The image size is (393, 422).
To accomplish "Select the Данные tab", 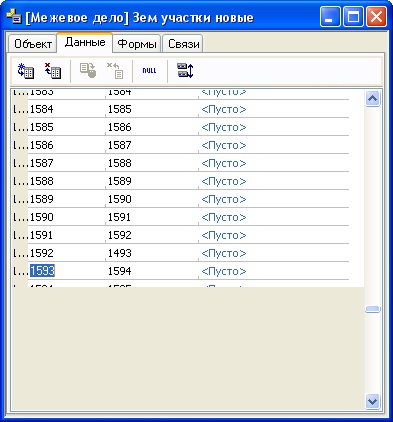I will [85, 42].
